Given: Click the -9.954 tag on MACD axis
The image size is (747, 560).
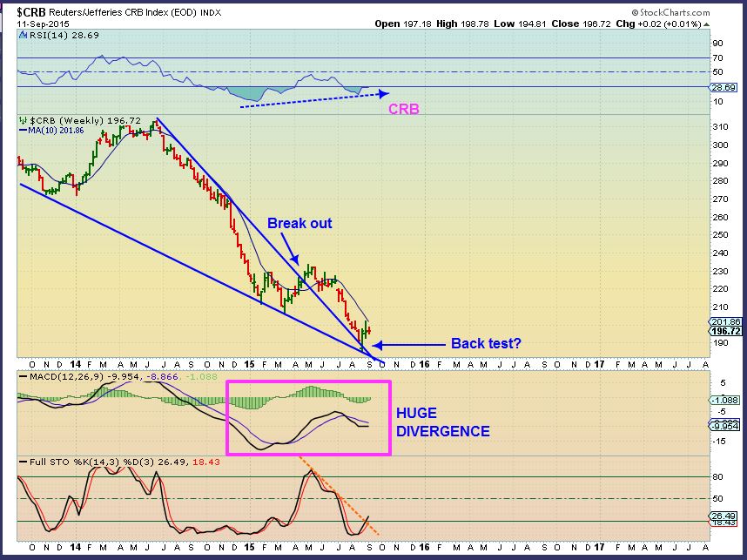Looking at the screenshot, I should 725,426.
